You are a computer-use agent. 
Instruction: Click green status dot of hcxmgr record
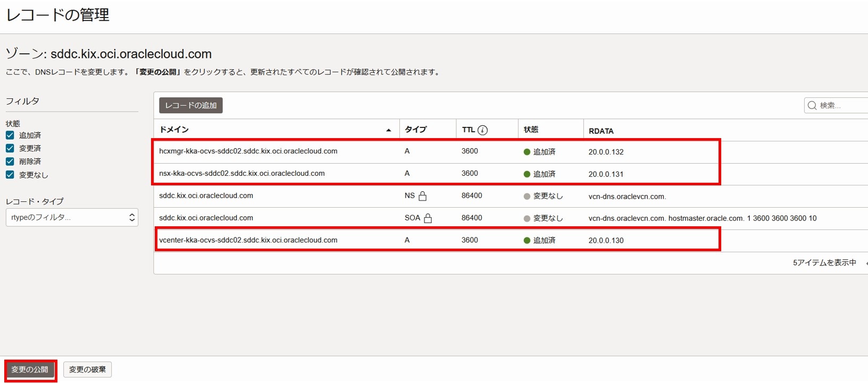pos(527,152)
